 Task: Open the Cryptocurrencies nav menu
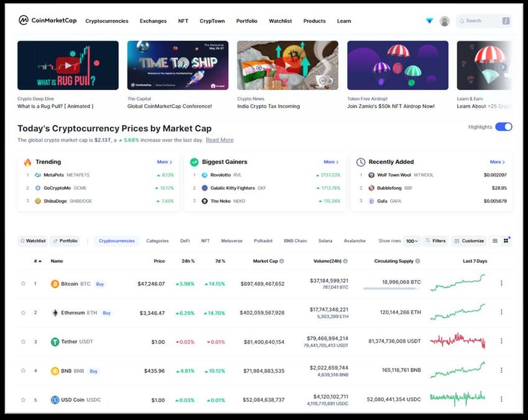click(x=107, y=21)
